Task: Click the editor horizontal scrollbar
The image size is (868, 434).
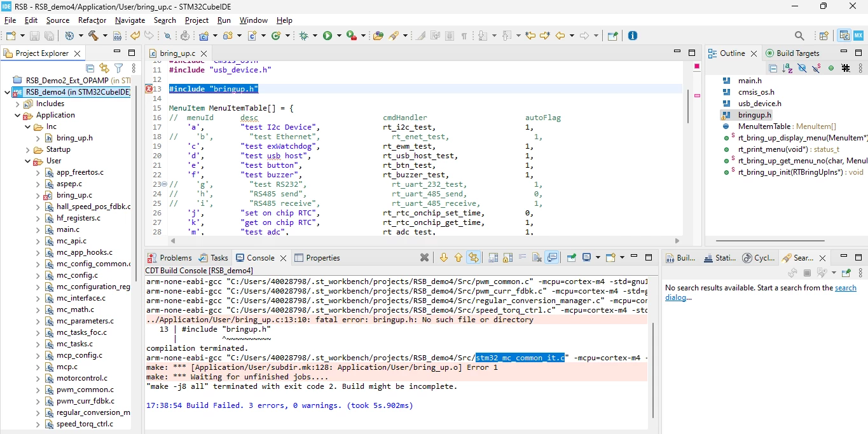Action: pyautogui.click(x=424, y=241)
